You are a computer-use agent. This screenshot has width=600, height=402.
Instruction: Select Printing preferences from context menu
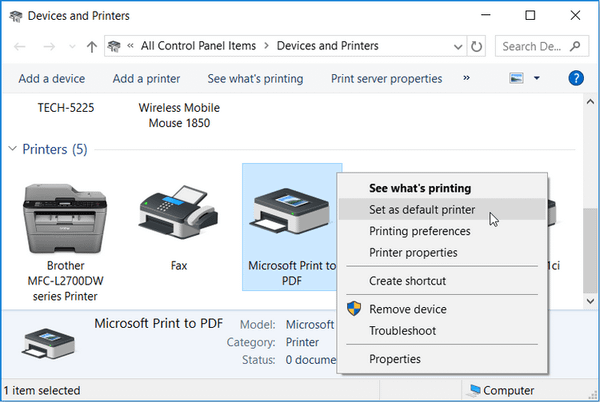click(x=419, y=231)
